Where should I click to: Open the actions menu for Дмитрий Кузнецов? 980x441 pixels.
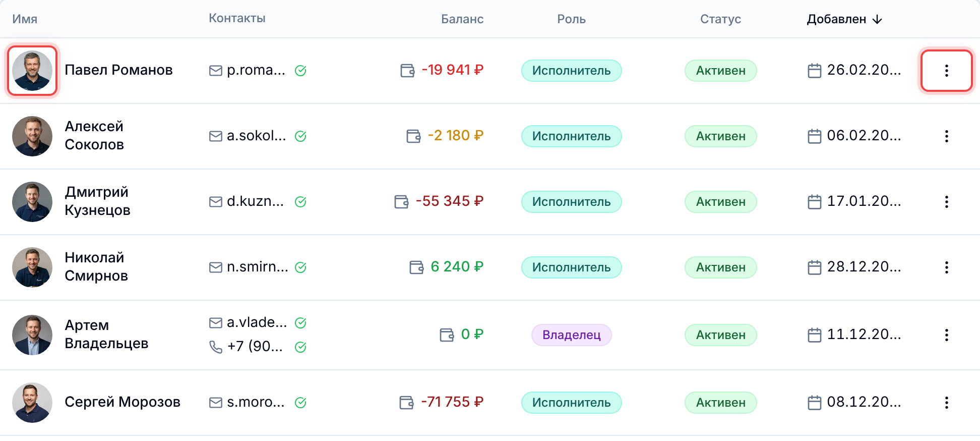tap(946, 202)
